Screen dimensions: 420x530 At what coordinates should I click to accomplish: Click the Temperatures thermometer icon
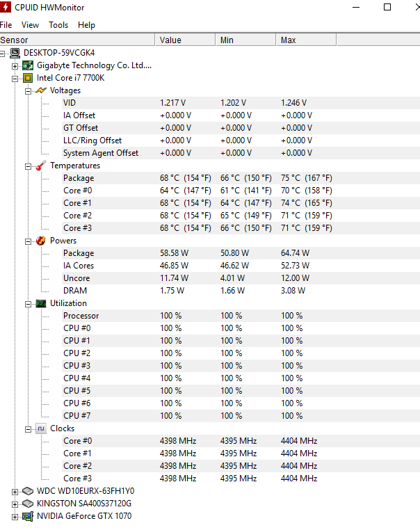click(40, 166)
